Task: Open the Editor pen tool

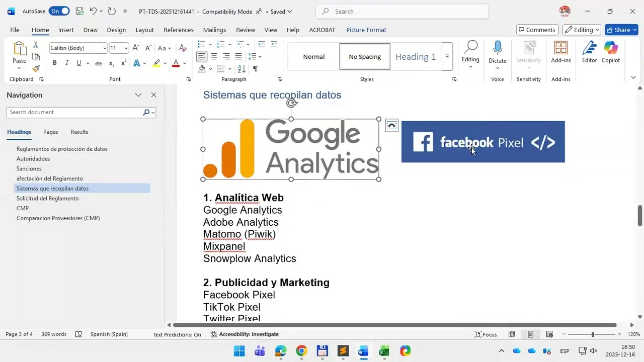Action: 589,53
